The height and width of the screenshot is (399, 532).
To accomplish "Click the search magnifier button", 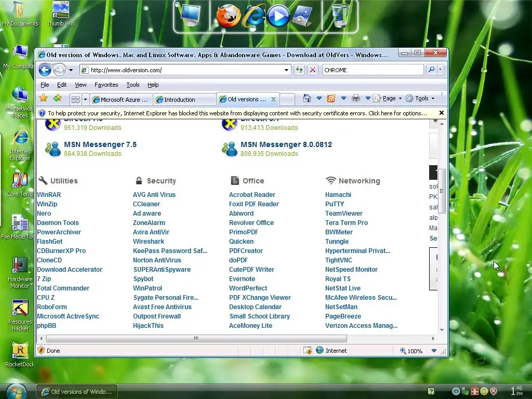I will tap(431, 70).
